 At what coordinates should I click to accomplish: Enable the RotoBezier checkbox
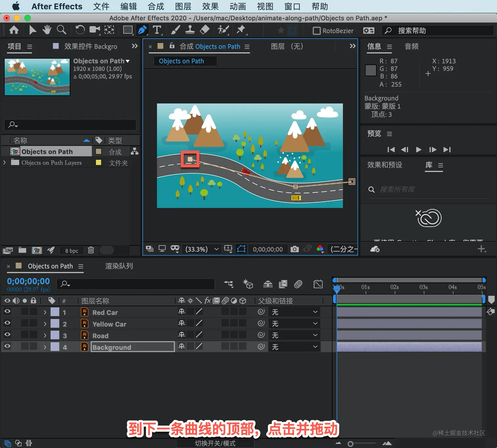317,31
